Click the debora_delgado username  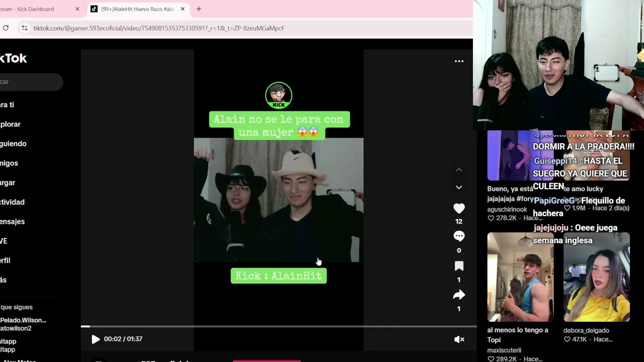tap(586, 330)
